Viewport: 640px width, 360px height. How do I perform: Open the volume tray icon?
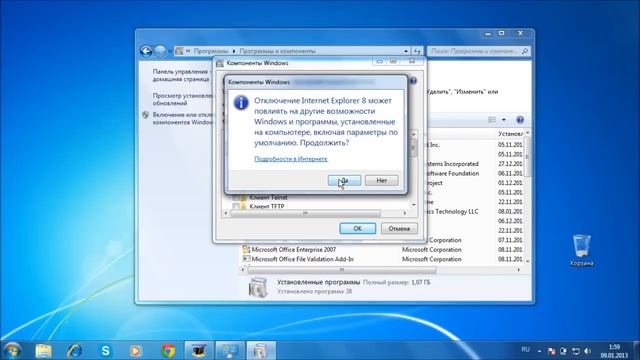pyautogui.click(x=587, y=351)
